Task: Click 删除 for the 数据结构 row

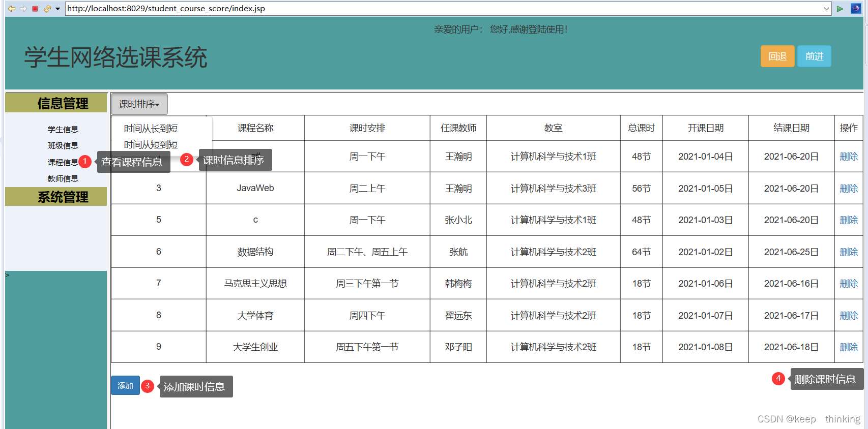Action: pos(849,252)
